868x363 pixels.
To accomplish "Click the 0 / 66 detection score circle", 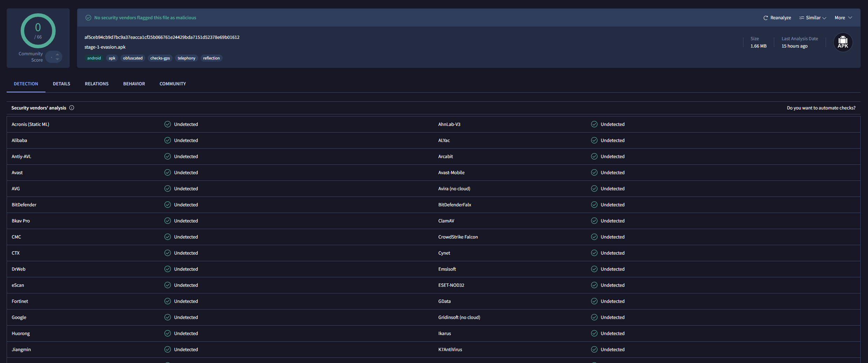I will pyautogui.click(x=38, y=31).
